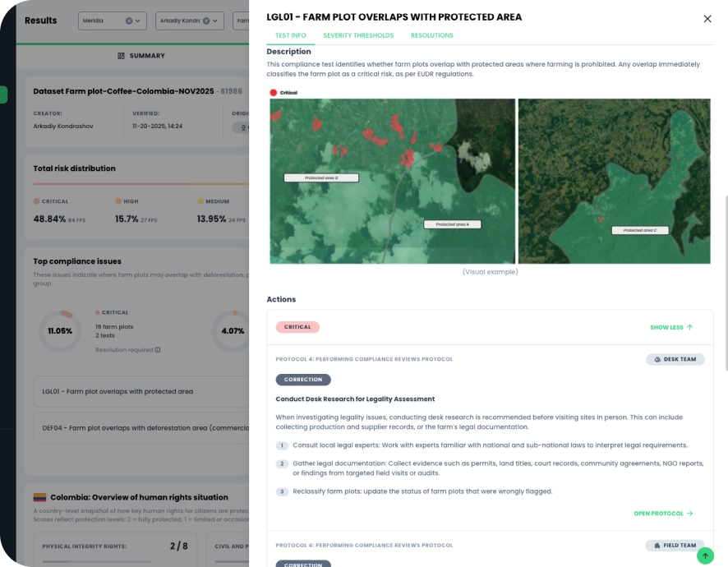Click step 2 Gather legal documentation
This screenshot has width=728, height=567.
click(x=490, y=468)
